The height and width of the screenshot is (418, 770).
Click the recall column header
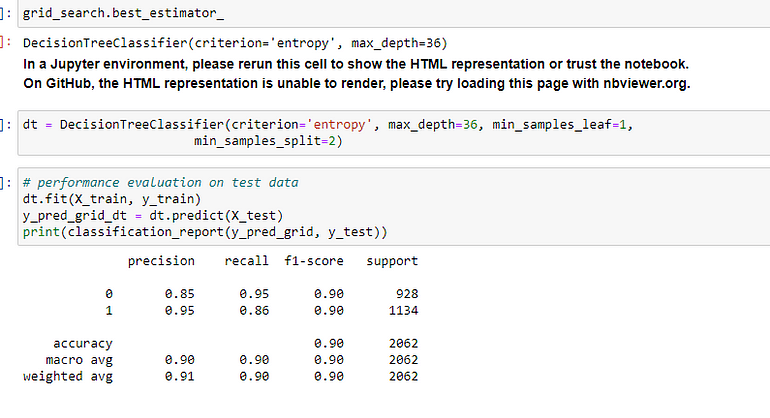click(x=247, y=261)
